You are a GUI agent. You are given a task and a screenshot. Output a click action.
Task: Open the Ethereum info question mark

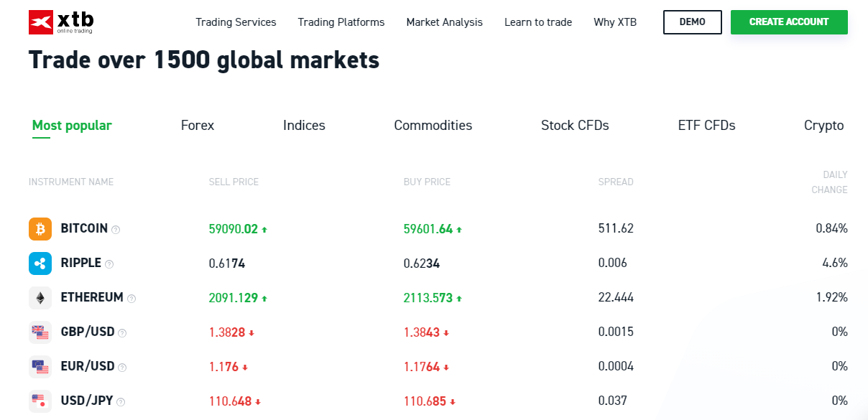click(131, 299)
